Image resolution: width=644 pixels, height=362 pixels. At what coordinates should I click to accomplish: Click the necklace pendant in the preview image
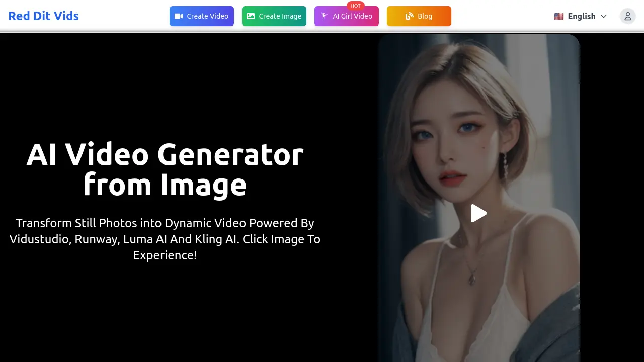472,277
